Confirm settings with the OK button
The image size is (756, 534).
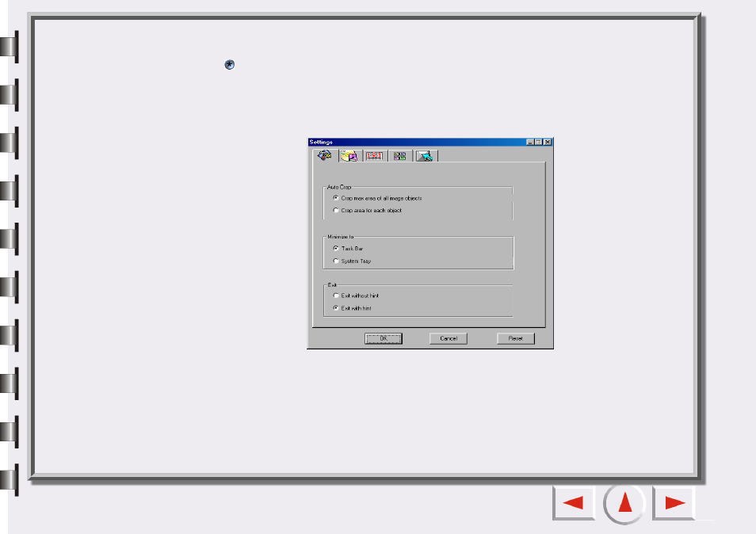(x=384, y=339)
